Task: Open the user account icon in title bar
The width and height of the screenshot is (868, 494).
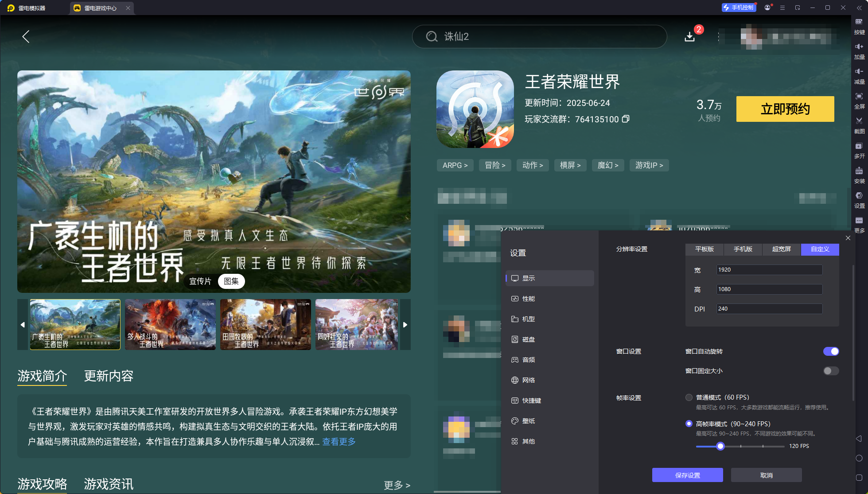Action: (x=767, y=8)
